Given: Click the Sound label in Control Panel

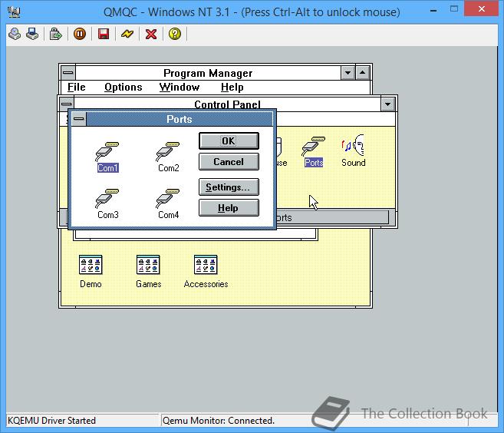Looking at the screenshot, I should [353, 163].
